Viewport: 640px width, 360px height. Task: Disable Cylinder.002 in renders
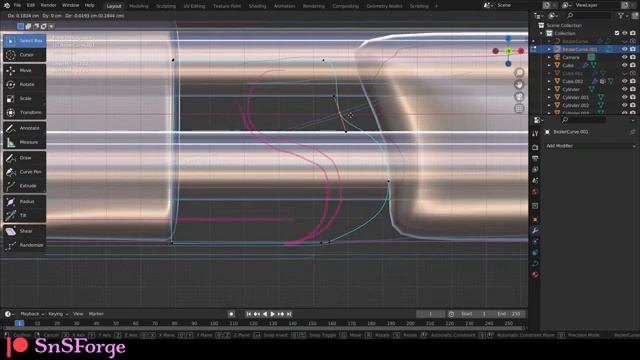pos(633,105)
